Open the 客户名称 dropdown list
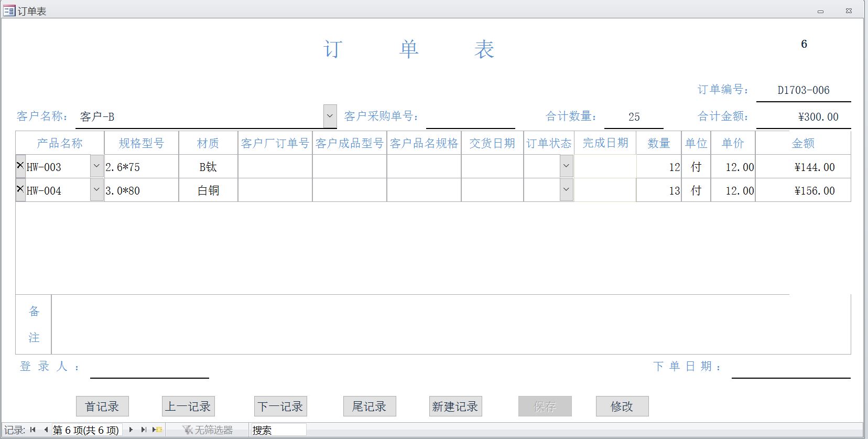Screen dimensions: 868x439 tap(330, 116)
